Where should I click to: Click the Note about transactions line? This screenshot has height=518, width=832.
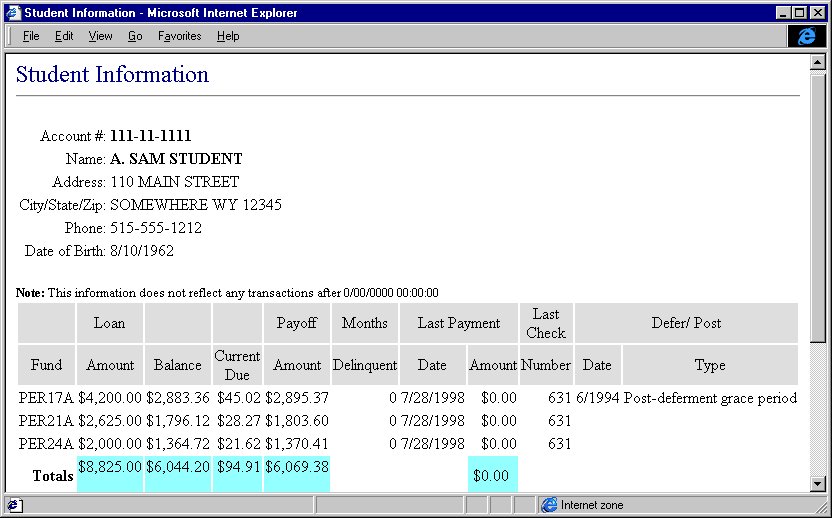click(x=227, y=293)
